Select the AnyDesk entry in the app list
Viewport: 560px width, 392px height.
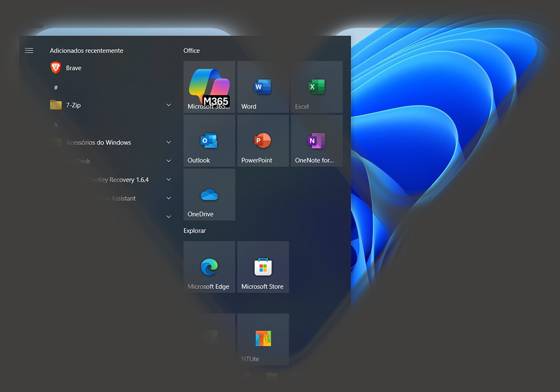(111, 161)
